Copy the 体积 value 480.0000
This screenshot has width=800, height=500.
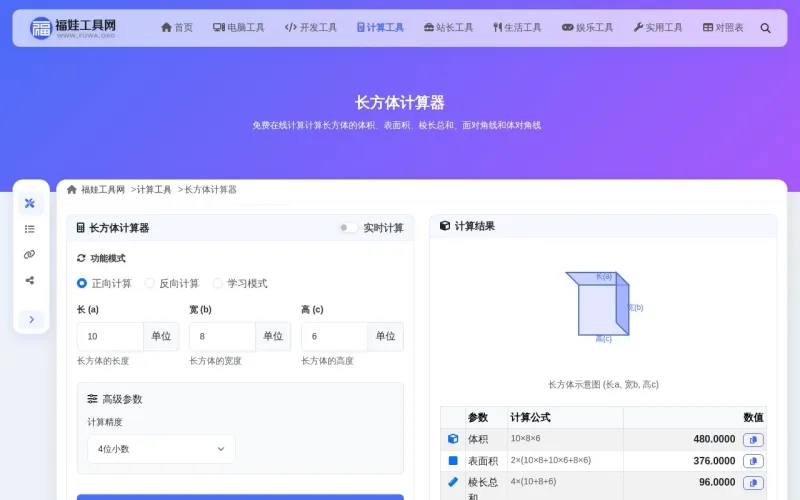(x=753, y=440)
